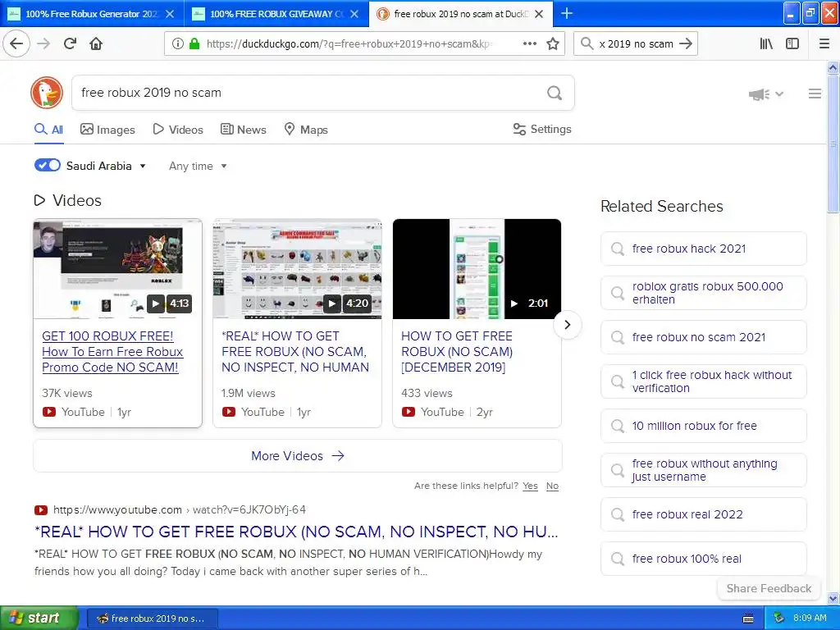Viewport: 840px width, 630px height.
Task: Search related '1 click free robux hack'
Action: 703,381
